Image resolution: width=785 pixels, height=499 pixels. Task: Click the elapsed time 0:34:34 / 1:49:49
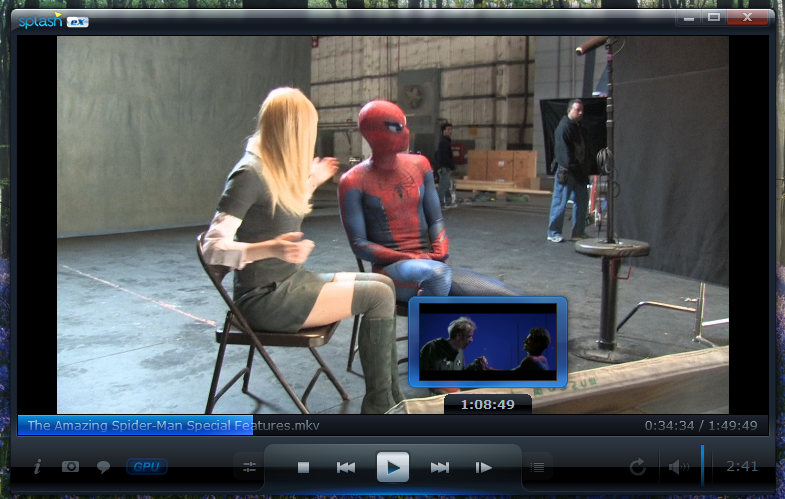pos(701,425)
